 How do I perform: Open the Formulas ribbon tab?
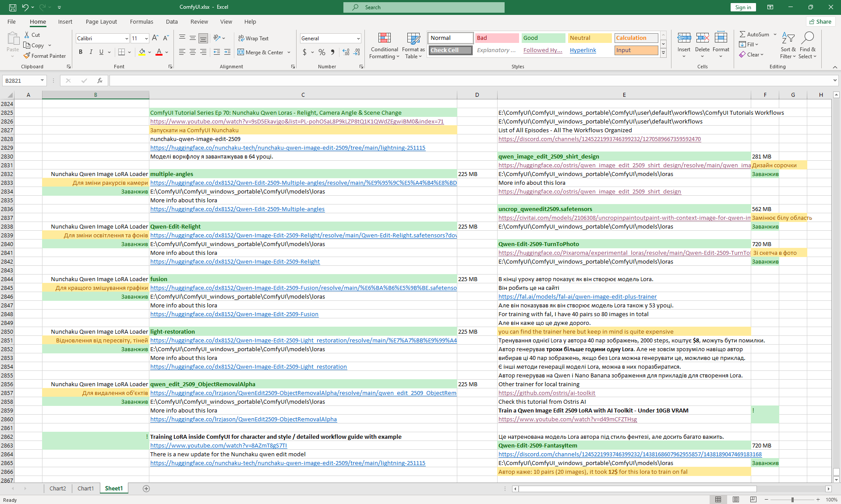click(141, 21)
